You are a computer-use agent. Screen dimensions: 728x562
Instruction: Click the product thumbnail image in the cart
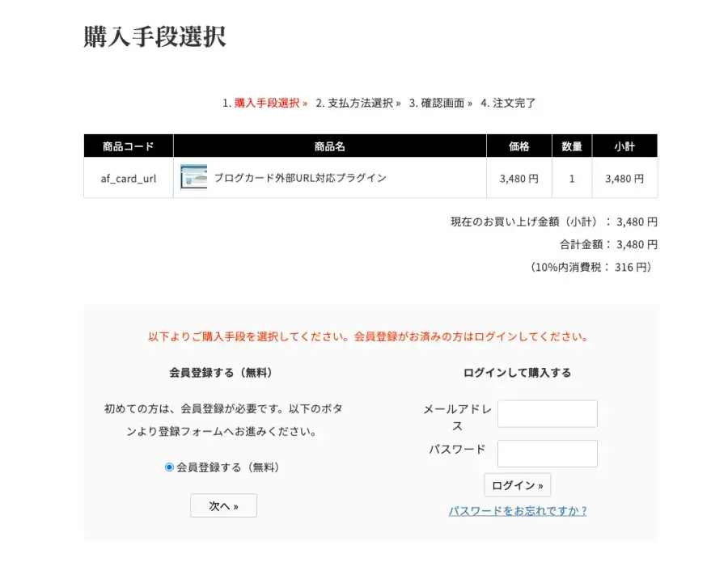[194, 177]
